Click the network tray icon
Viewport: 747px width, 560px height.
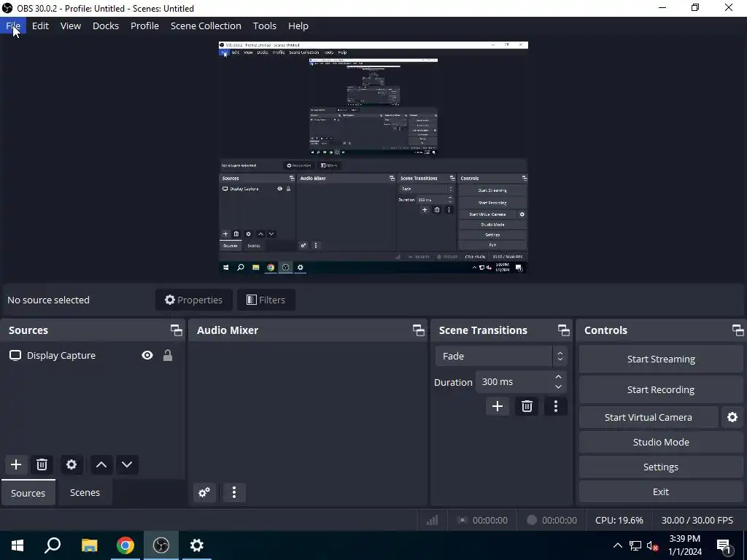point(635,545)
